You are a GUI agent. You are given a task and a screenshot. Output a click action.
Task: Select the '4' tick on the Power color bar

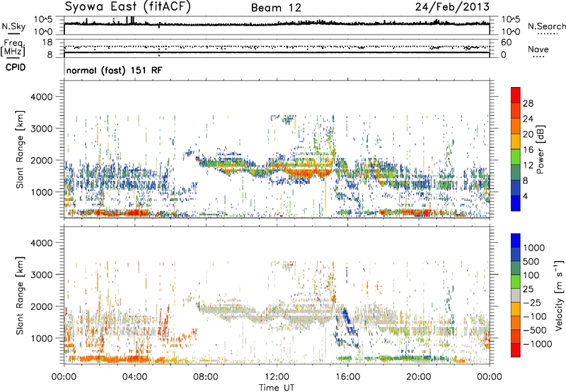pos(526,196)
